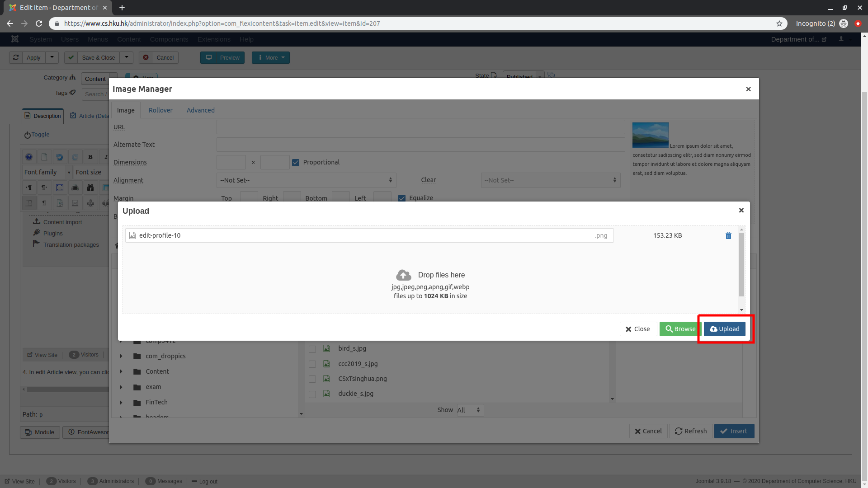Expand the exam folder
The image size is (868, 488).
tap(121, 387)
